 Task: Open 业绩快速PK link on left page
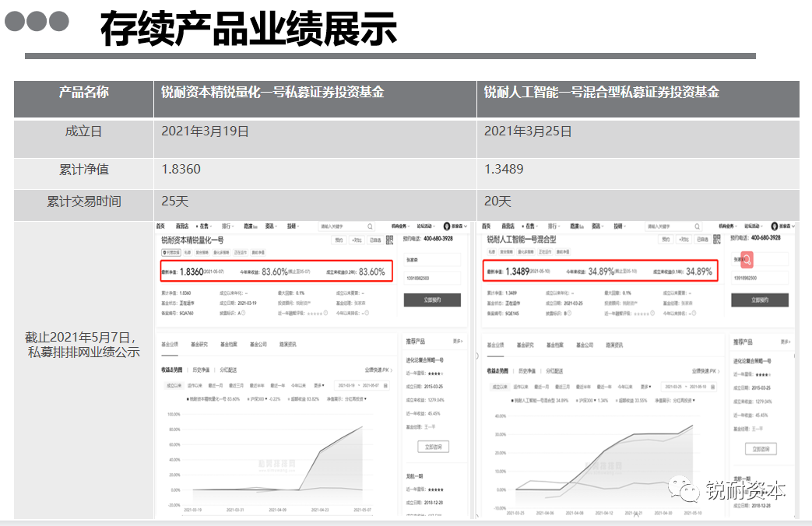[378, 370]
